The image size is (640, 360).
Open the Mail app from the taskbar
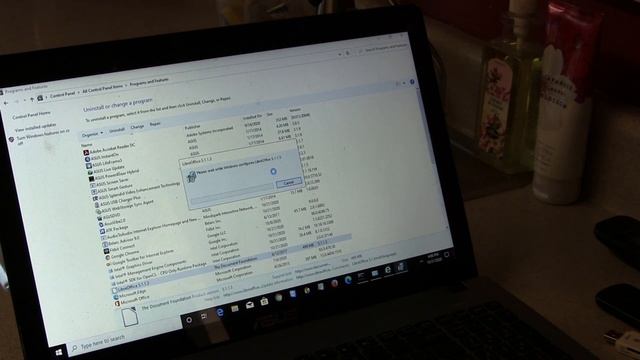coord(250,305)
